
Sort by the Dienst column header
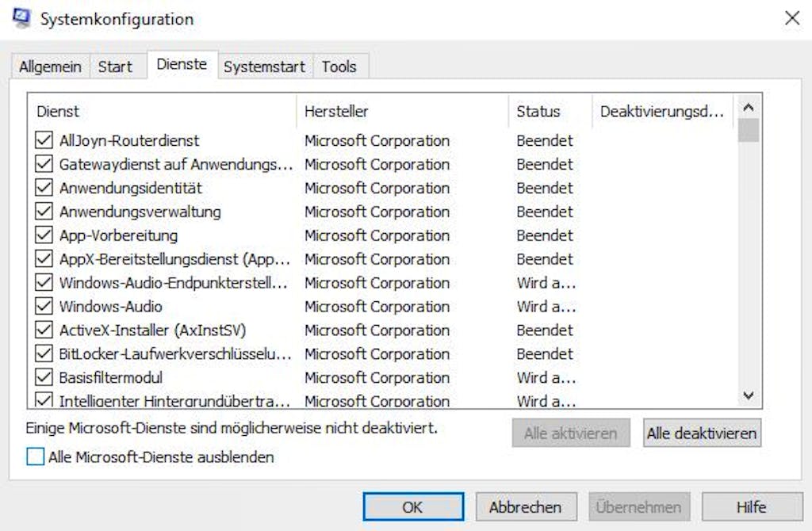point(162,111)
